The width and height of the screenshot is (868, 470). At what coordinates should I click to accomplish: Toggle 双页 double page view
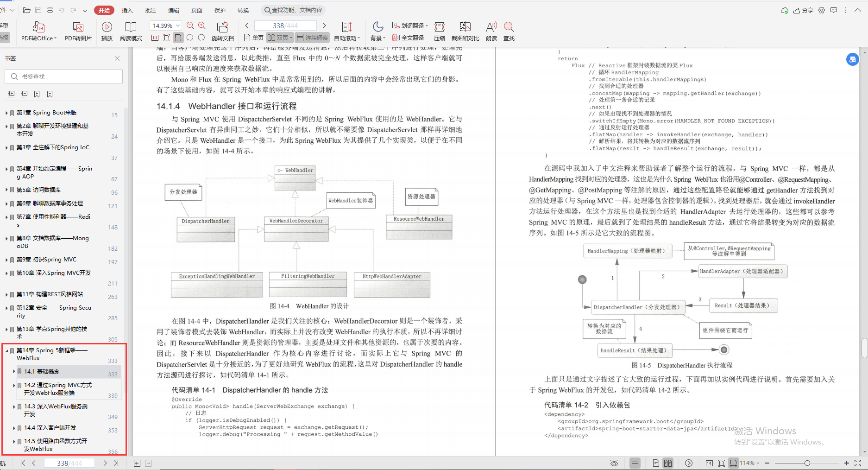280,38
